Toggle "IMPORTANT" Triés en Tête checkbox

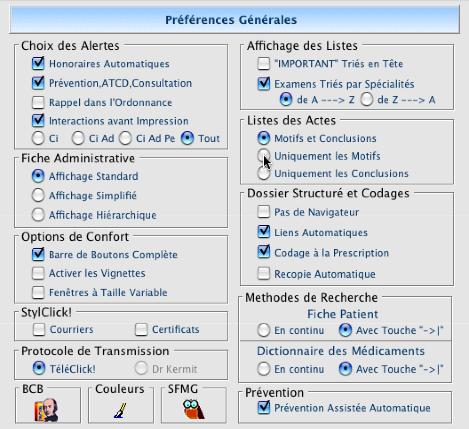(264, 63)
